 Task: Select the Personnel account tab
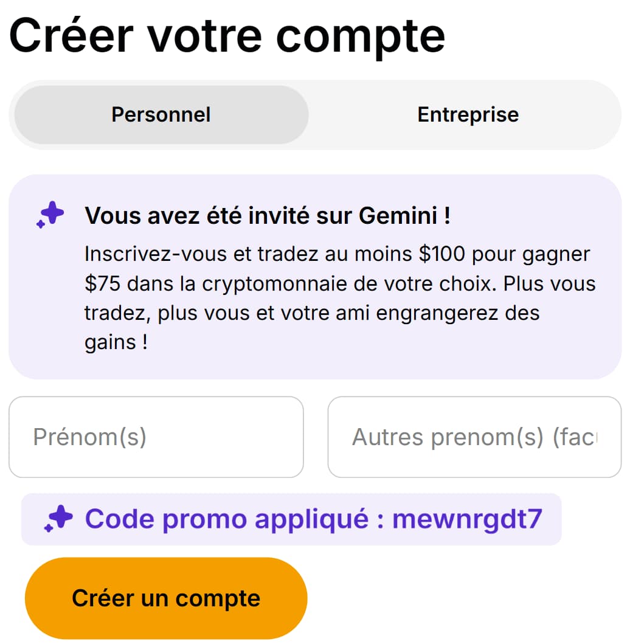161,114
